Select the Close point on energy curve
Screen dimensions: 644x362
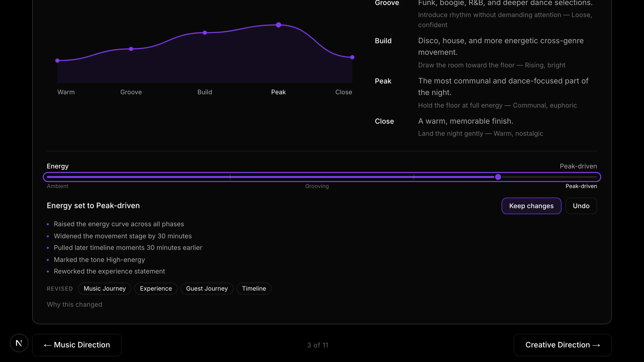tap(352, 57)
